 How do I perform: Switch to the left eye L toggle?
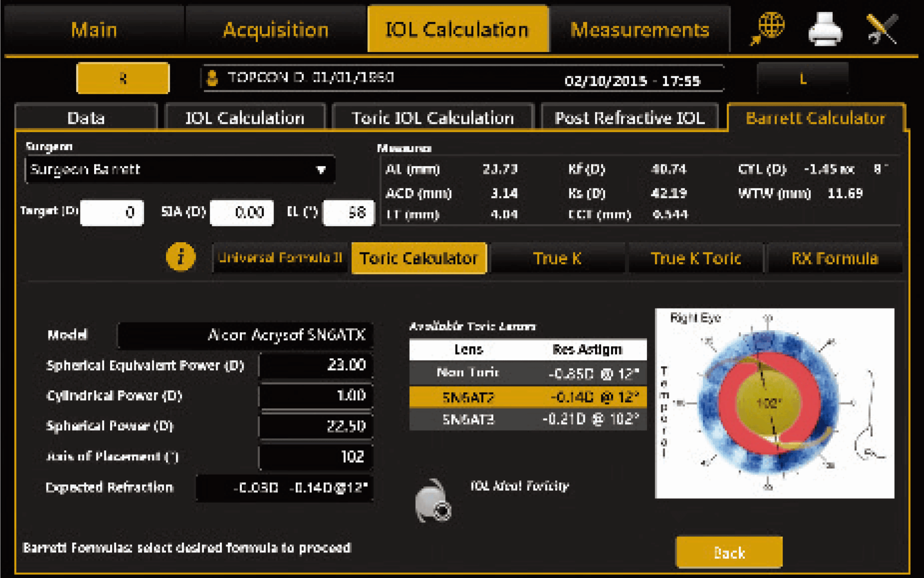click(x=802, y=79)
